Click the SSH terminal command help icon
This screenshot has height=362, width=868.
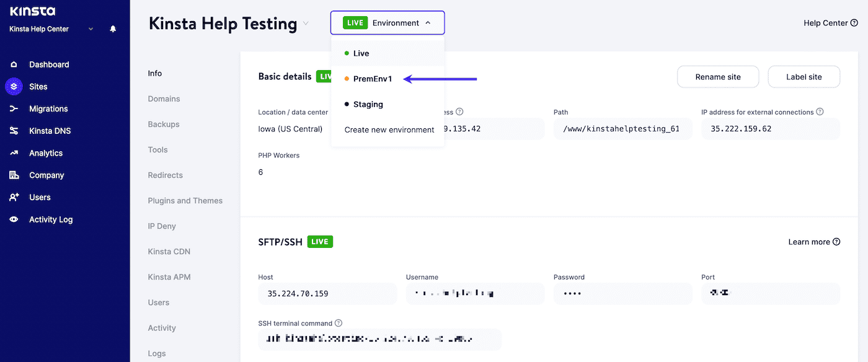(x=338, y=323)
